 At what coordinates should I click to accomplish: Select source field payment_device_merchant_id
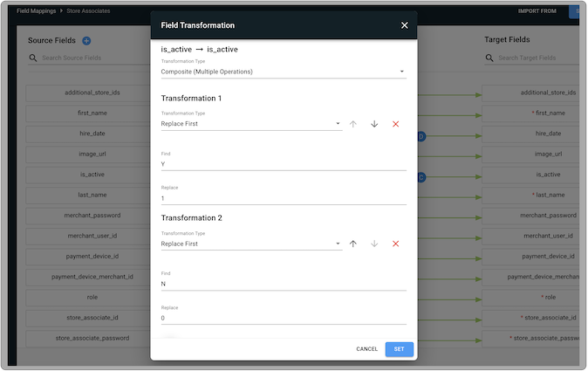(x=88, y=277)
